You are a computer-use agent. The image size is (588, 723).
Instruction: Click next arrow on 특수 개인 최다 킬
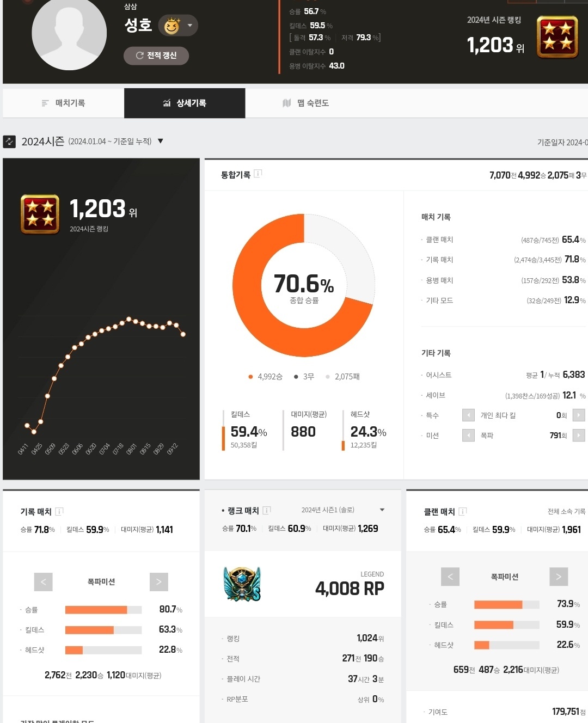click(x=579, y=415)
